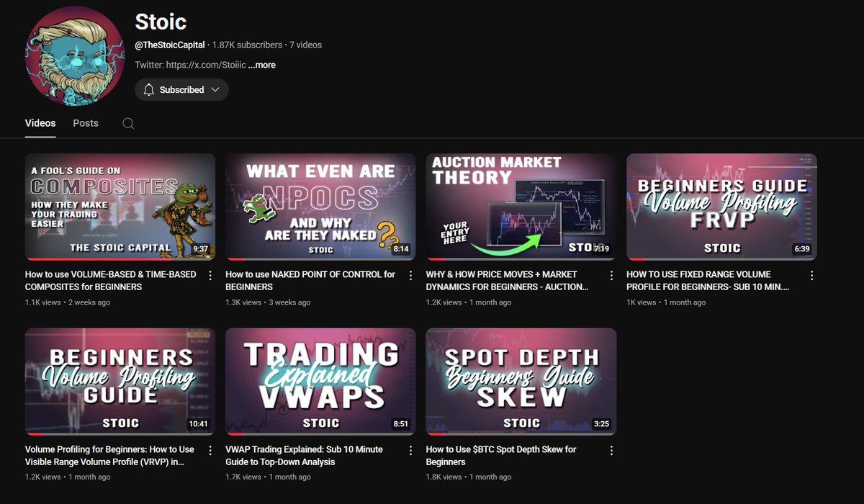Click the 8:51 duration badge
Image resolution: width=864 pixels, height=504 pixels.
point(400,424)
